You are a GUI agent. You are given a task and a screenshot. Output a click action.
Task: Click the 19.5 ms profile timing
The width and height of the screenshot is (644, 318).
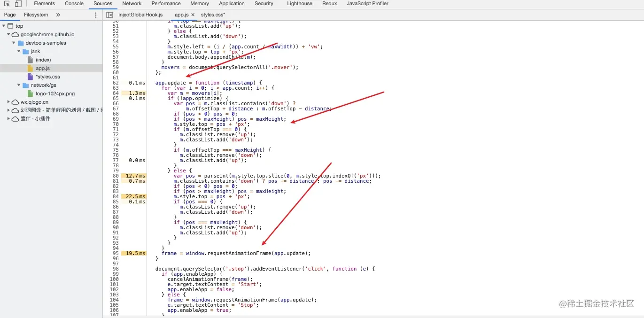pos(134,253)
